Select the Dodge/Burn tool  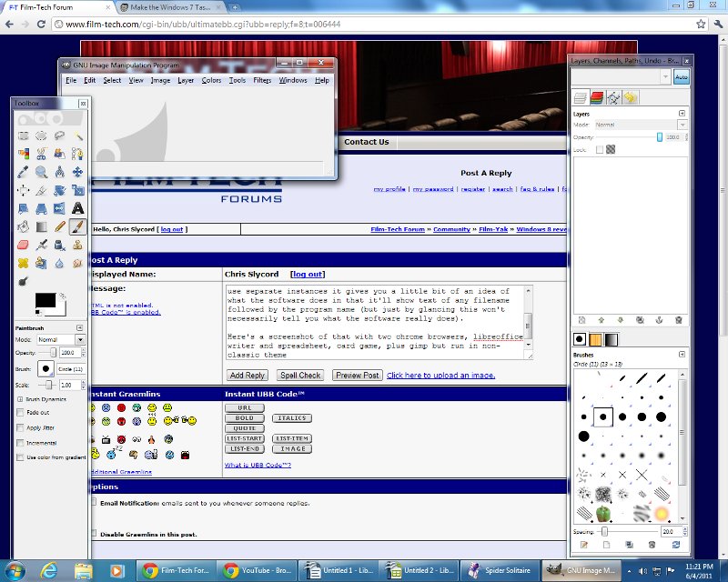pos(24,281)
